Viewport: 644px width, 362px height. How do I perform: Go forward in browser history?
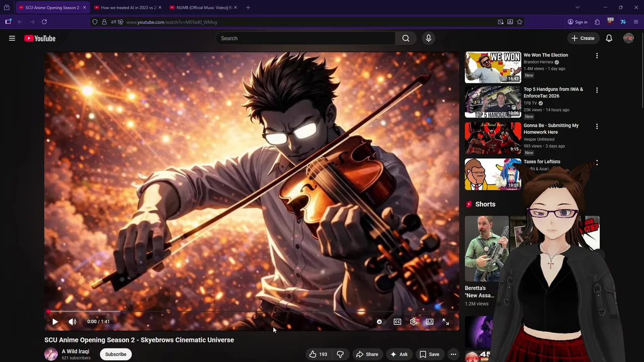(x=32, y=22)
